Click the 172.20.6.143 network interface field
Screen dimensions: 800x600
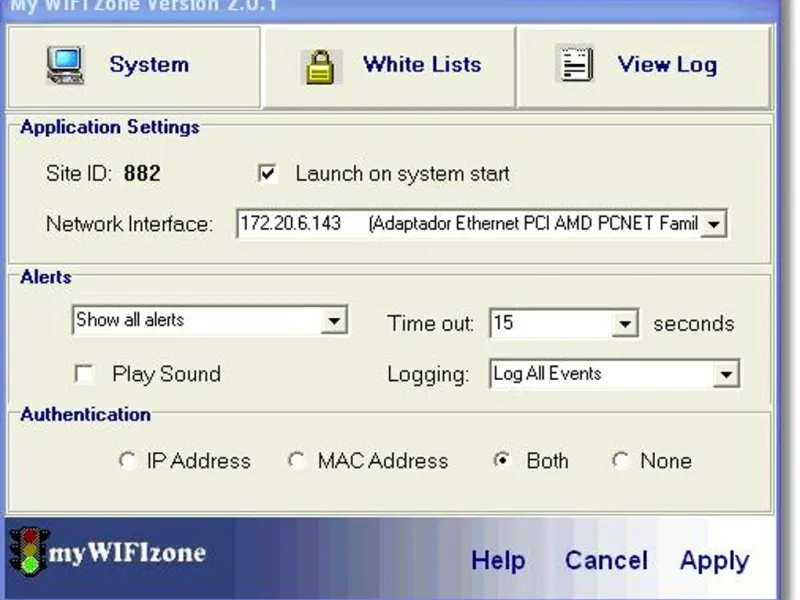point(482,223)
